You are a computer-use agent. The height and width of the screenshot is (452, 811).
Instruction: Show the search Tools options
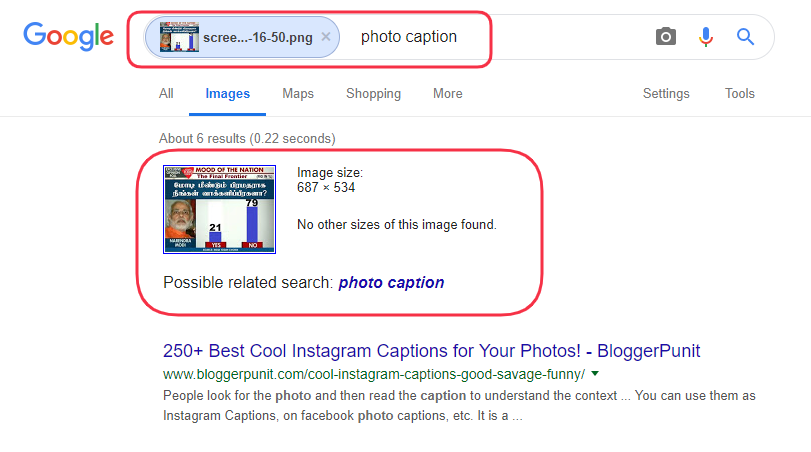pos(740,94)
